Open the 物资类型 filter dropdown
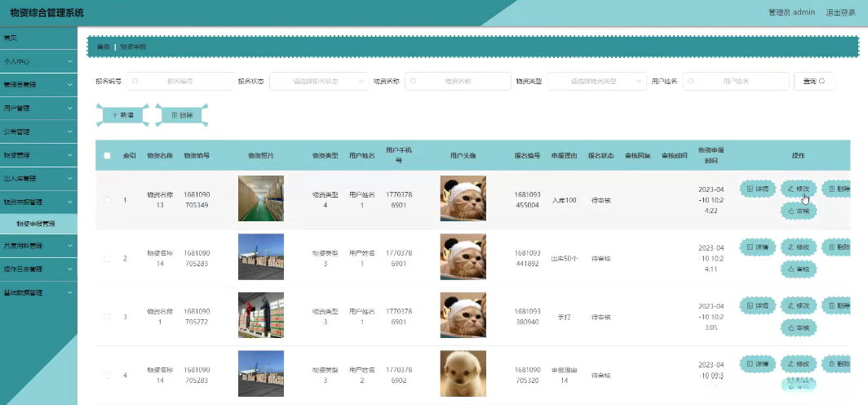868x405 pixels. click(x=597, y=81)
